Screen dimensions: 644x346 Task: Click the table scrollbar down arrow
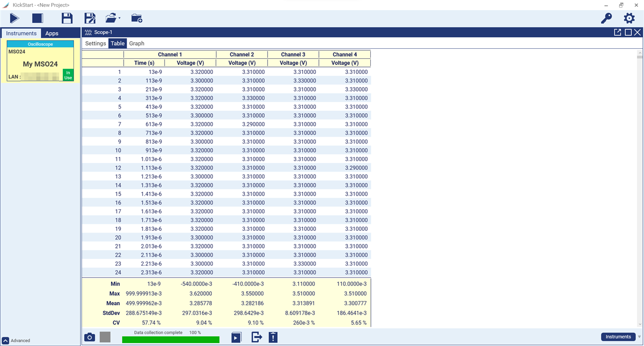[x=639, y=324]
